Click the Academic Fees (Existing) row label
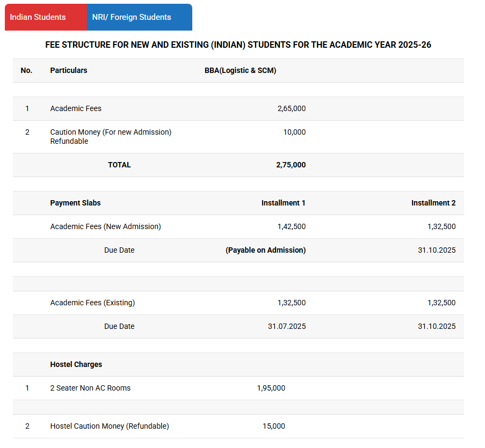Image resolution: width=485 pixels, height=448 pixels. tap(92, 303)
